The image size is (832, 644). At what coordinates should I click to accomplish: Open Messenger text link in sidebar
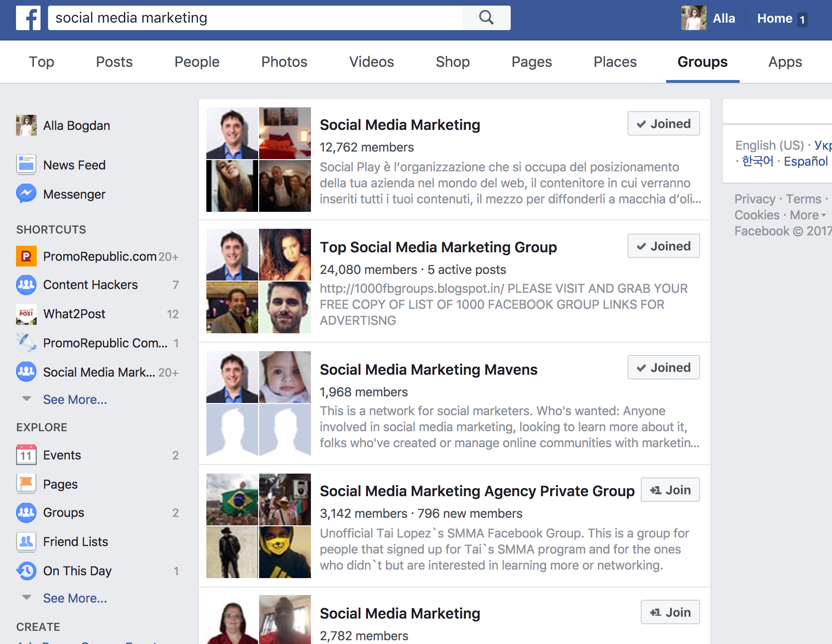click(74, 194)
